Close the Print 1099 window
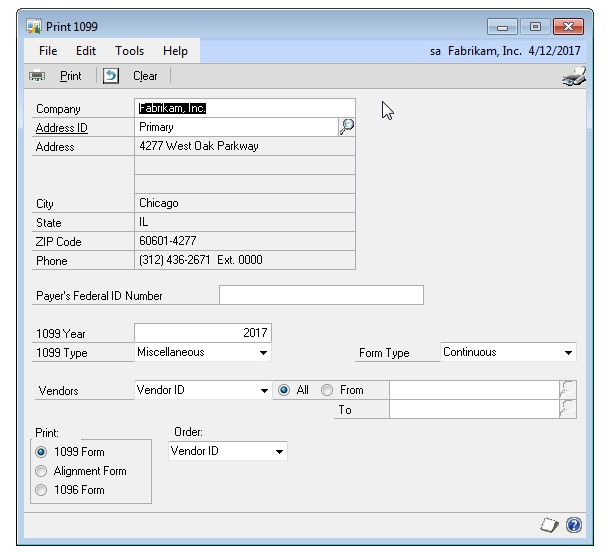Image resolution: width=606 pixels, height=552 pixels. [568, 27]
